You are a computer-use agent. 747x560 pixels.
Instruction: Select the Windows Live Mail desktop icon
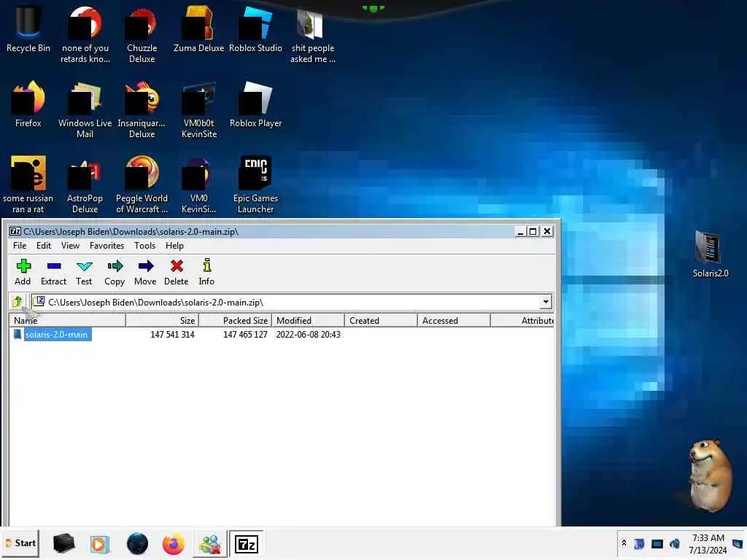click(x=85, y=111)
